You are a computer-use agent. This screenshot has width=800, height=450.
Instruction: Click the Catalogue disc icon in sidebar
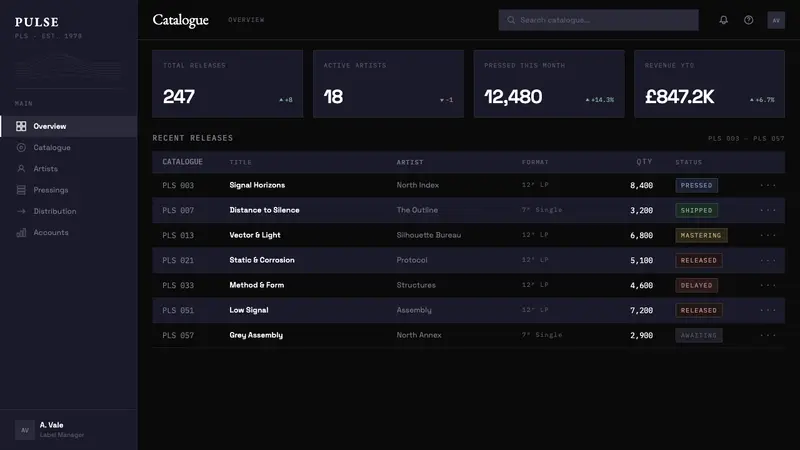pyautogui.click(x=21, y=147)
